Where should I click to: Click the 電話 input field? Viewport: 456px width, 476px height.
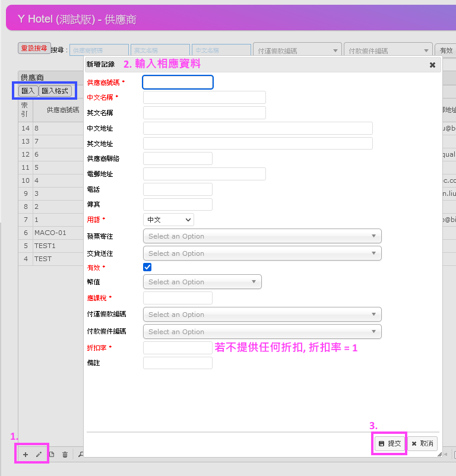pyautogui.click(x=178, y=189)
